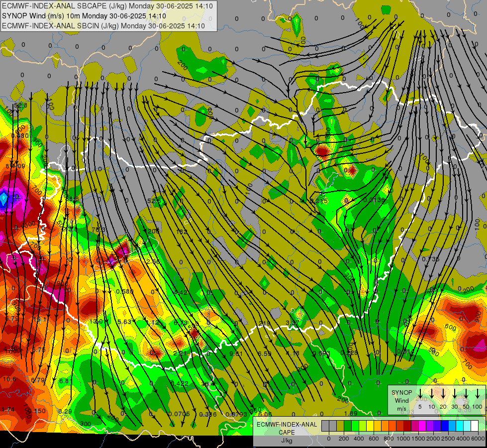487x448 pixels.
Task: Click the 52.5 value on the map
Action: click(154, 201)
